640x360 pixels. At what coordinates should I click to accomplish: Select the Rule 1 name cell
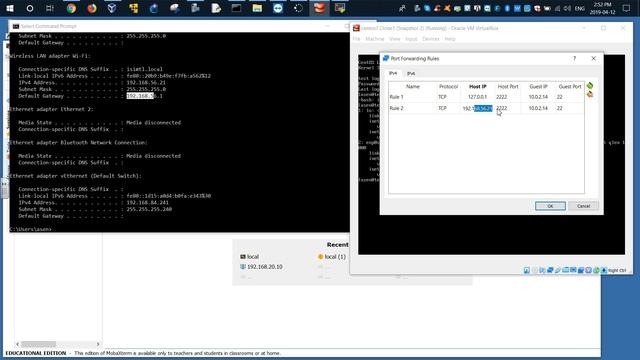(413, 97)
